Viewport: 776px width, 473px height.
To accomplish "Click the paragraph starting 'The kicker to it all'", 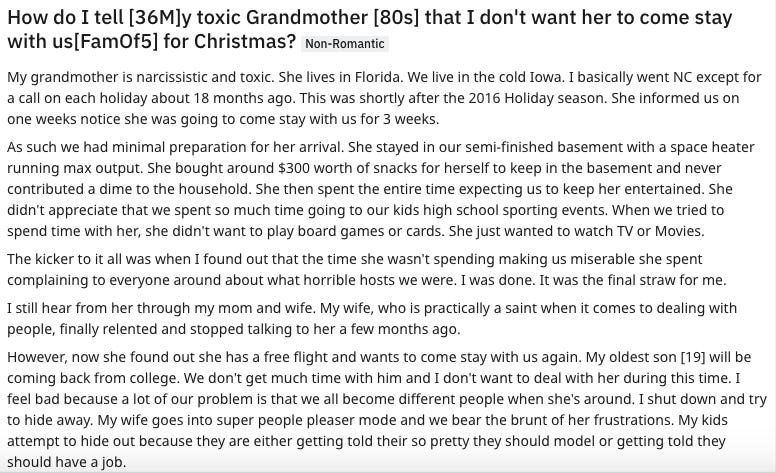I will [x=367, y=270].
